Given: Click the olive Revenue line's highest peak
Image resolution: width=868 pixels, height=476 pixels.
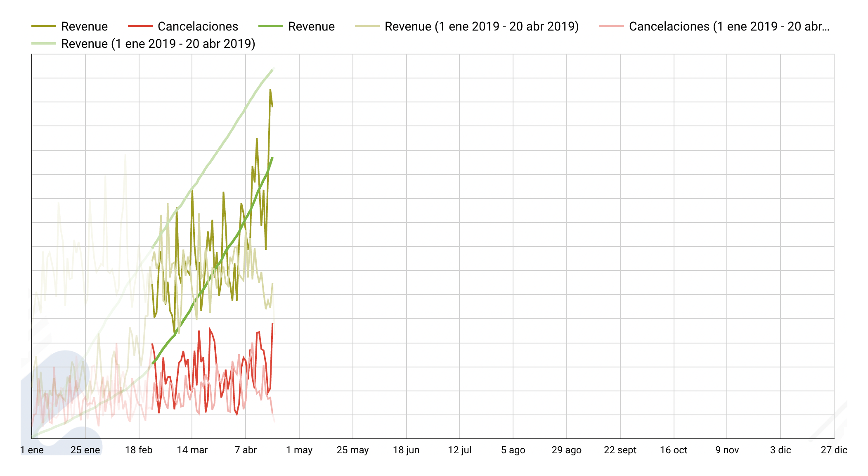Looking at the screenshot, I should [270, 90].
